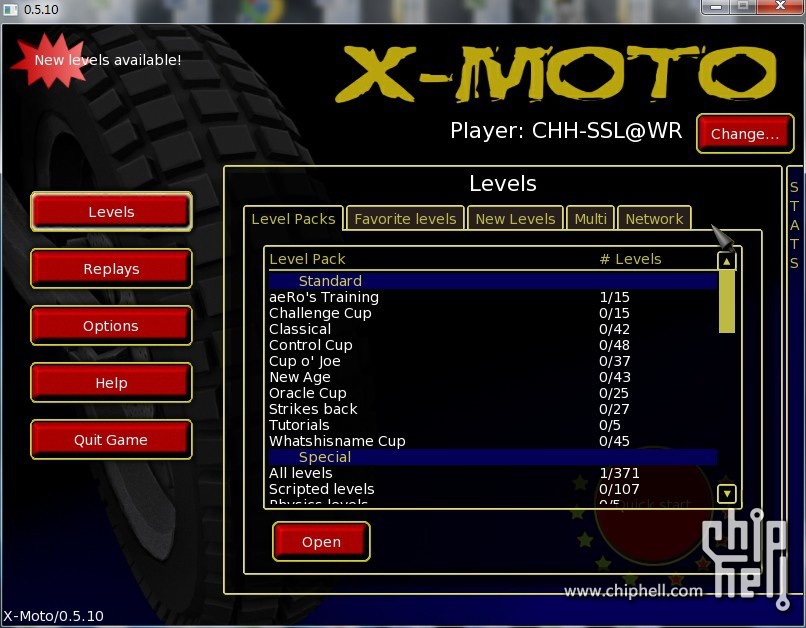
Task: Select the Standard group header row
Action: coord(492,281)
